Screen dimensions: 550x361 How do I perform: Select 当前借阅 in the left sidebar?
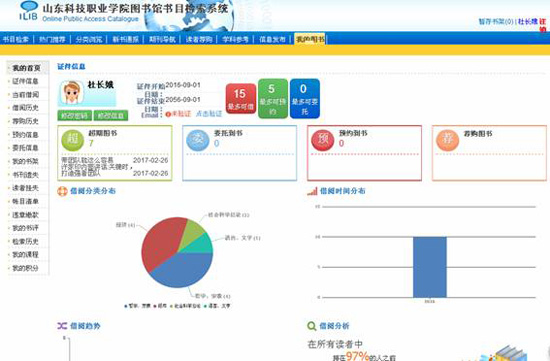pyautogui.click(x=25, y=95)
